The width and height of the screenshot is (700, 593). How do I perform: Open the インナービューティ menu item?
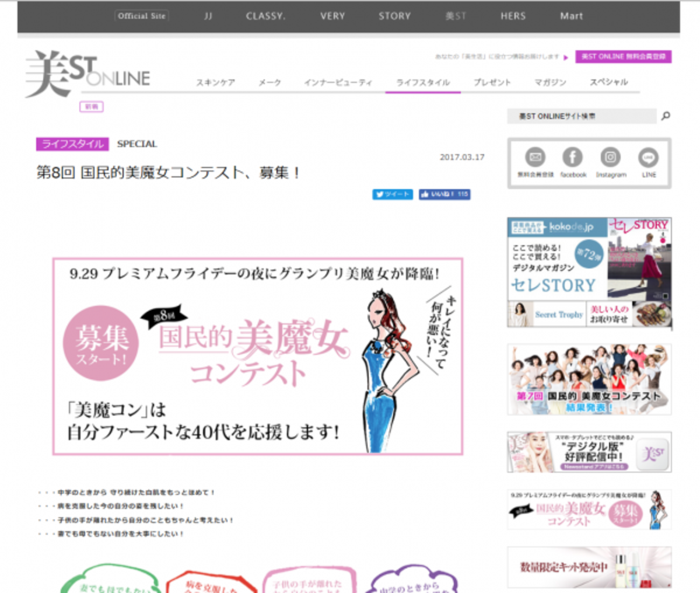[339, 82]
